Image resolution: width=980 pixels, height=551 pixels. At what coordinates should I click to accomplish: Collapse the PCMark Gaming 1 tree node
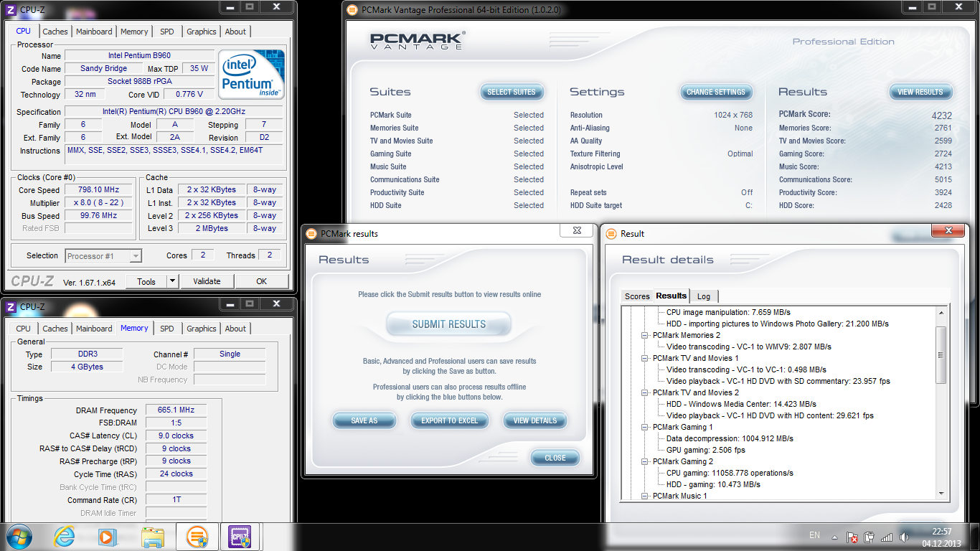[x=644, y=427]
